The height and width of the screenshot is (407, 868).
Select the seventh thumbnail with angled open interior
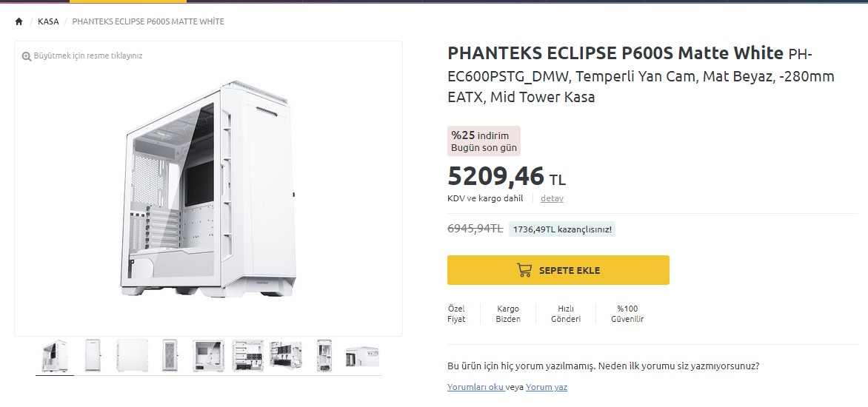point(286,356)
